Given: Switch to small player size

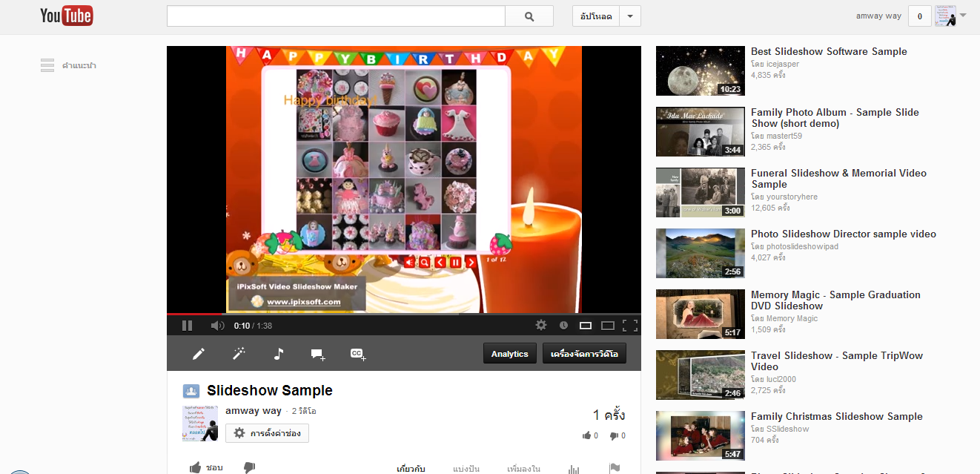Looking at the screenshot, I should tap(586, 325).
